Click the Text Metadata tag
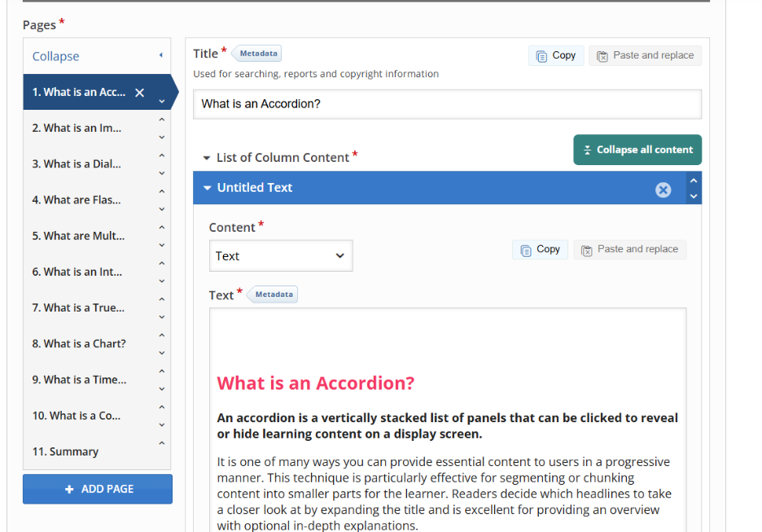Viewport: 762px width, 532px height. (274, 294)
